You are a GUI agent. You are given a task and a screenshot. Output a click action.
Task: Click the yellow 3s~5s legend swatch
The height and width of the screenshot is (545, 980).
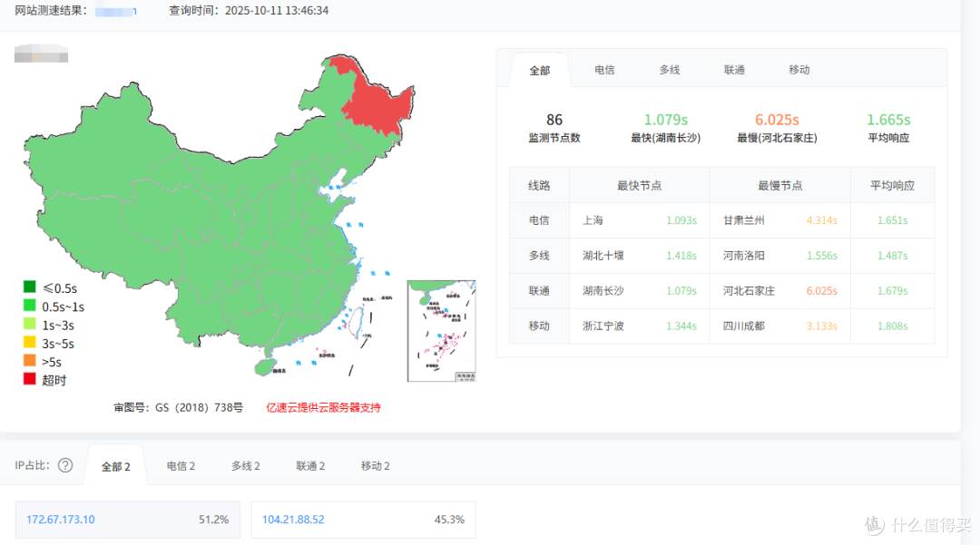pos(29,342)
